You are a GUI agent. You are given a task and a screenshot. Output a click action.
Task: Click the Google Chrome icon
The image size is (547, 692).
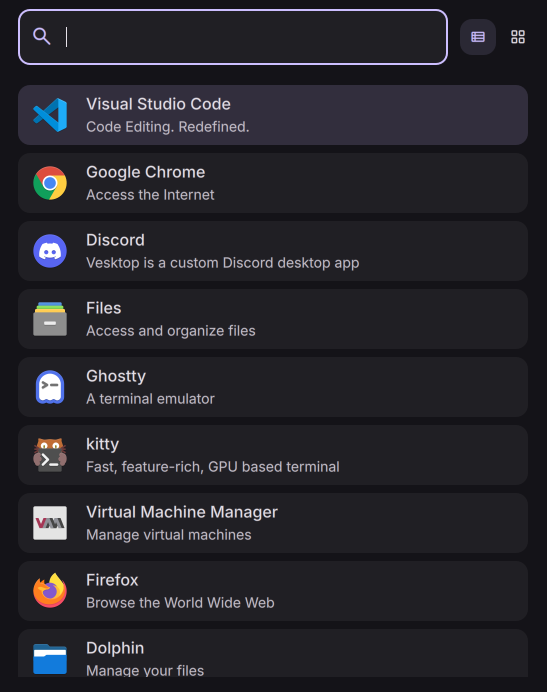50,183
